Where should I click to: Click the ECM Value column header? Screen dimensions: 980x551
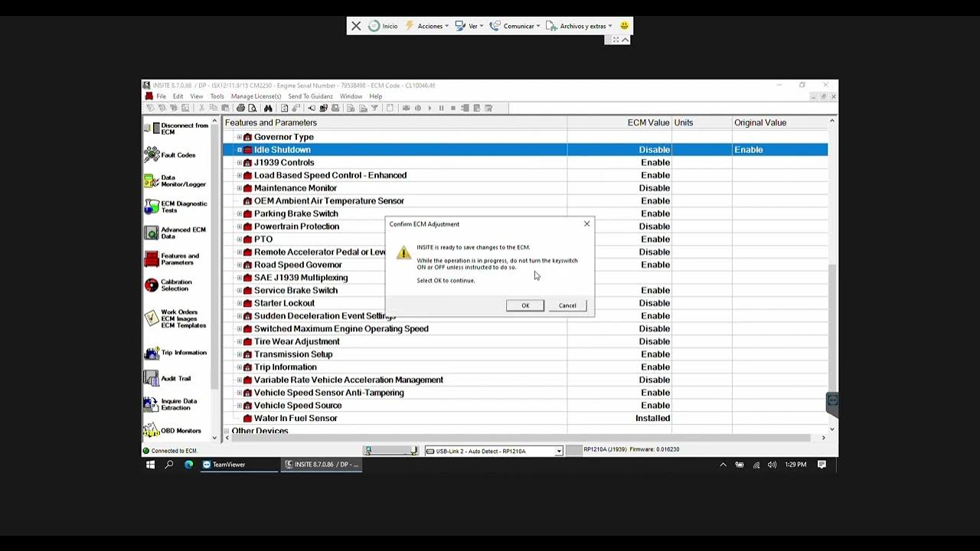click(619, 122)
